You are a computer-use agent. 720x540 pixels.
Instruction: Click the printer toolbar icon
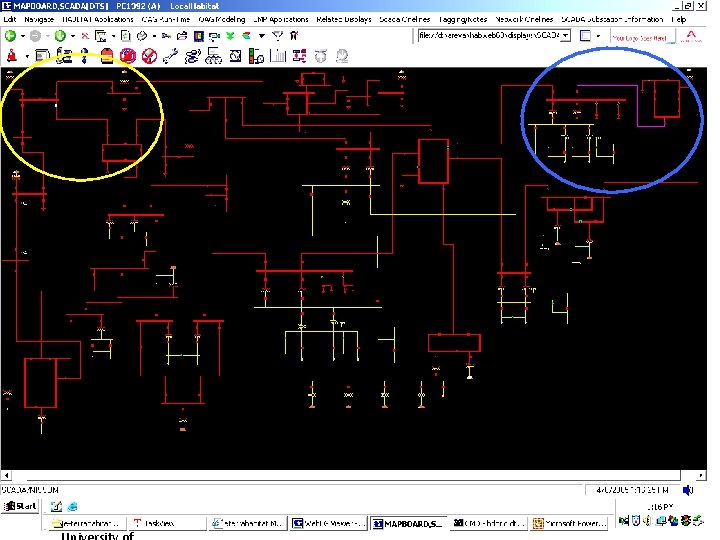pos(142,36)
